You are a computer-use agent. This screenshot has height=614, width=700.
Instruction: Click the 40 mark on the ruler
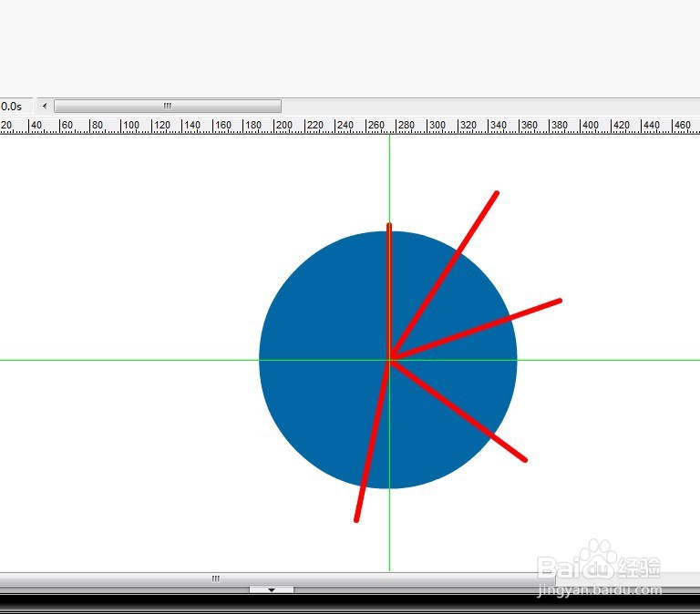(x=36, y=126)
